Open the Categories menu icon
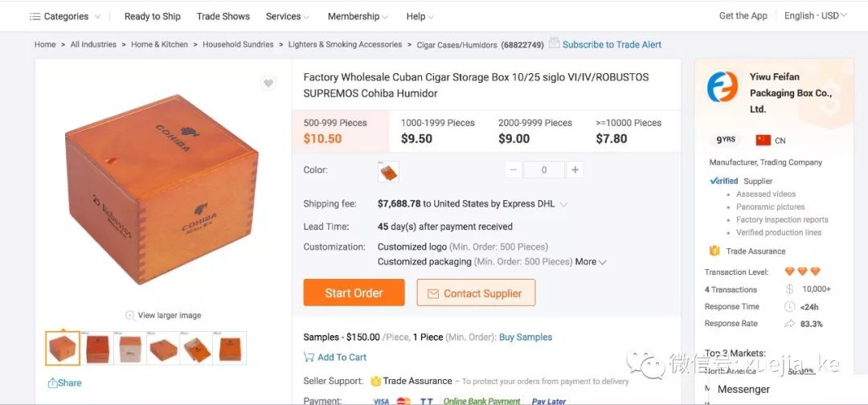 pyautogui.click(x=35, y=17)
